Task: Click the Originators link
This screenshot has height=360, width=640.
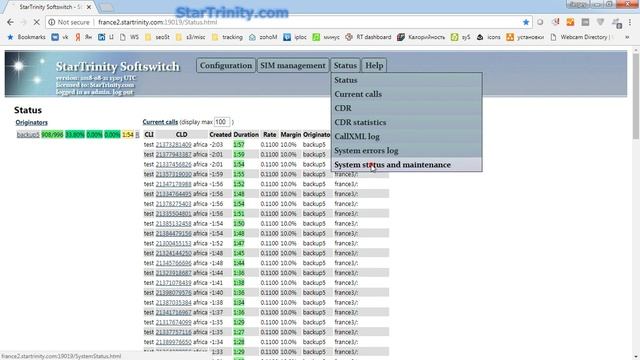Action: click(31, 122)
